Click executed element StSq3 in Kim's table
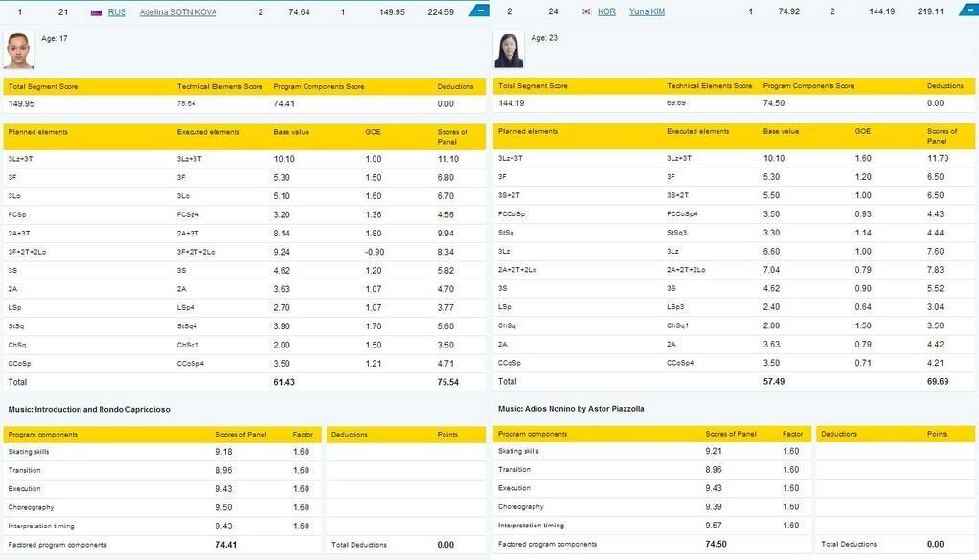This screenshot has height=560, width=979. [x=677, y=233]
